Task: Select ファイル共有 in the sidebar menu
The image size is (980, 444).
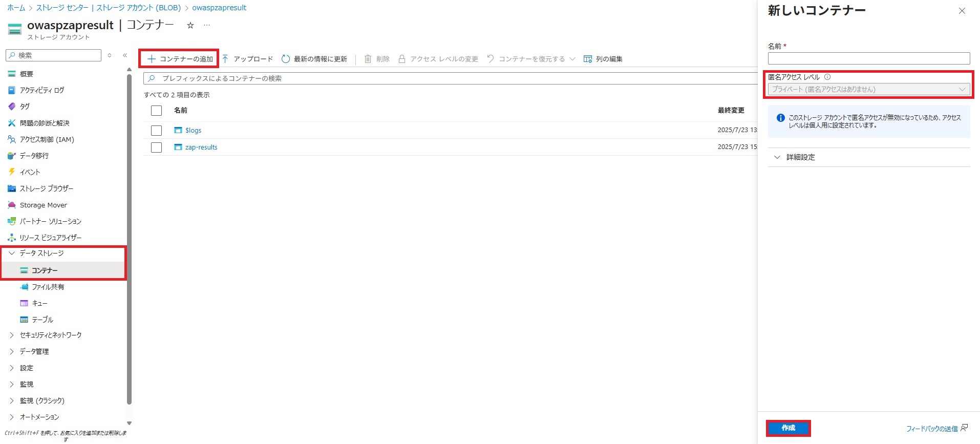Action: 48,287
